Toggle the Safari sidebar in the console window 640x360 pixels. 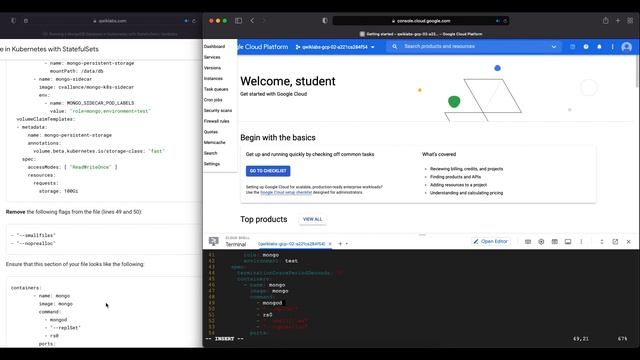coord(238,20)
